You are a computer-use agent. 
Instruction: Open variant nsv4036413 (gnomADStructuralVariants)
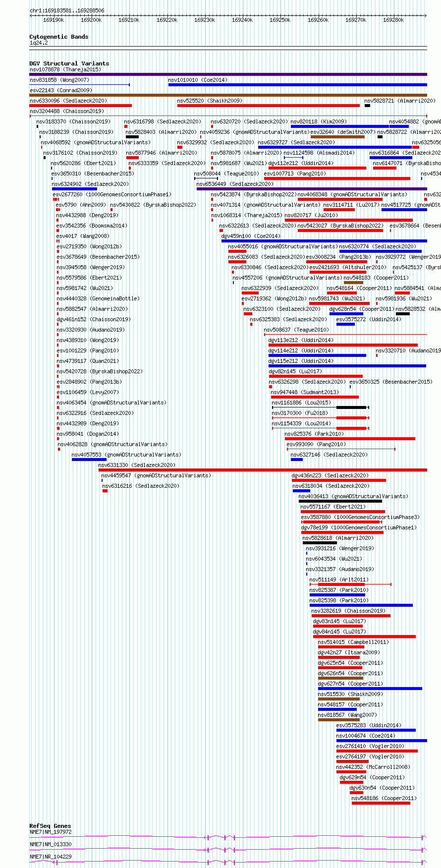[353, 496]
